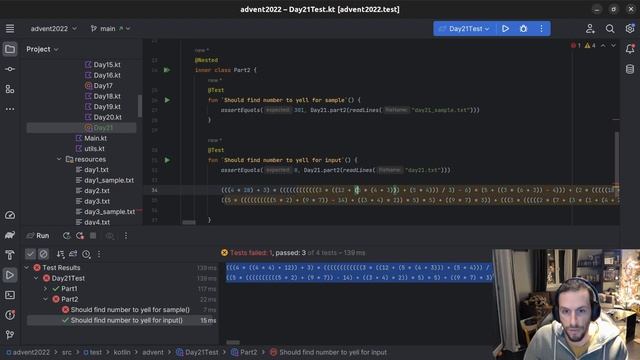Open the Notifications bell

tap(630, 49)
